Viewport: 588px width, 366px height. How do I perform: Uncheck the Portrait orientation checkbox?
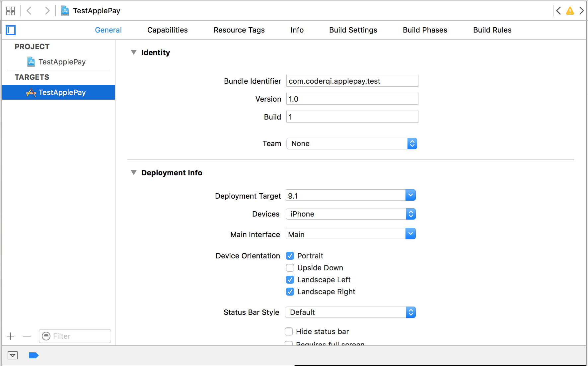pos(290,256)
